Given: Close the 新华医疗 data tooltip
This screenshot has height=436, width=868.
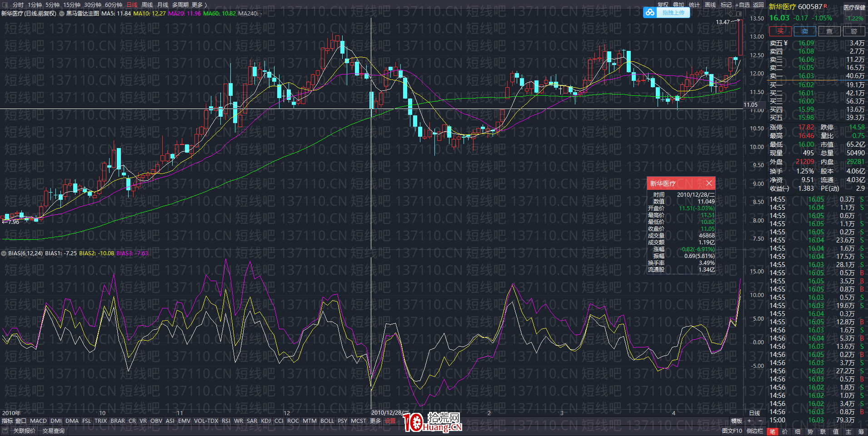Looking at the screenshot, I should click(708, 183).
